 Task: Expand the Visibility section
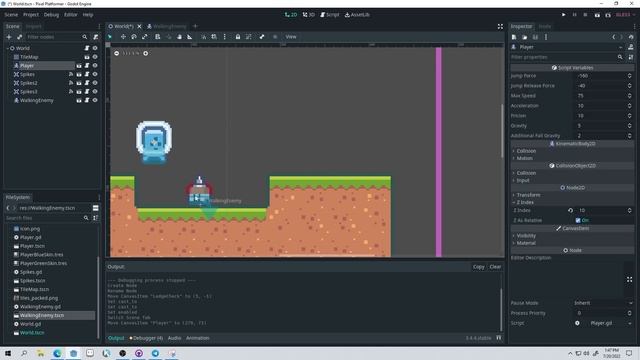pos(572,236)
